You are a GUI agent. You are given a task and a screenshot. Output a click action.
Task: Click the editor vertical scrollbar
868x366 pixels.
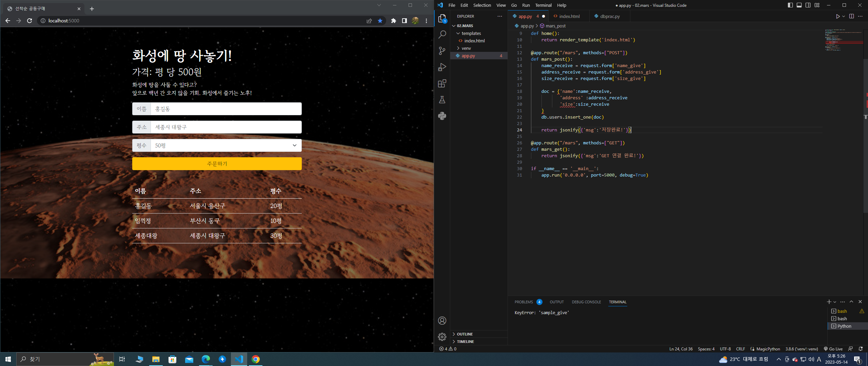866,136
